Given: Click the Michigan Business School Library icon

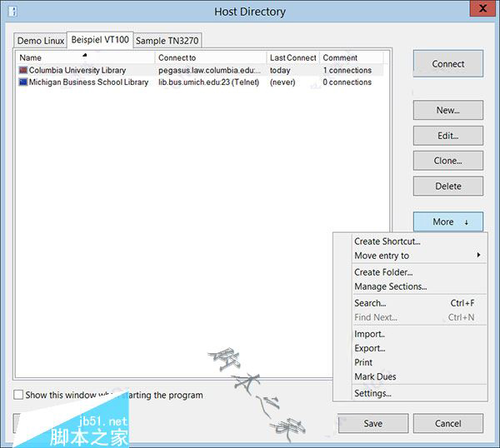Looking at the screenshot, I should (22, 82).
